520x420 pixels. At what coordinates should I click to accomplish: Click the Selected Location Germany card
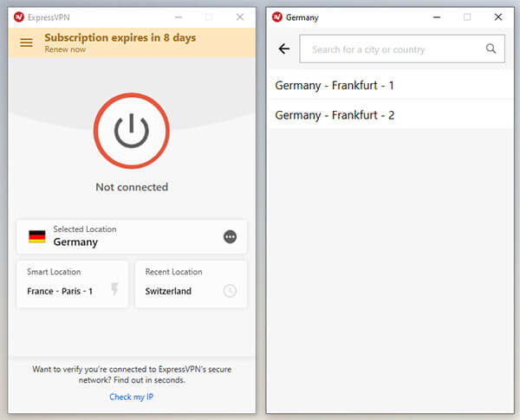(x=132, y=236)
